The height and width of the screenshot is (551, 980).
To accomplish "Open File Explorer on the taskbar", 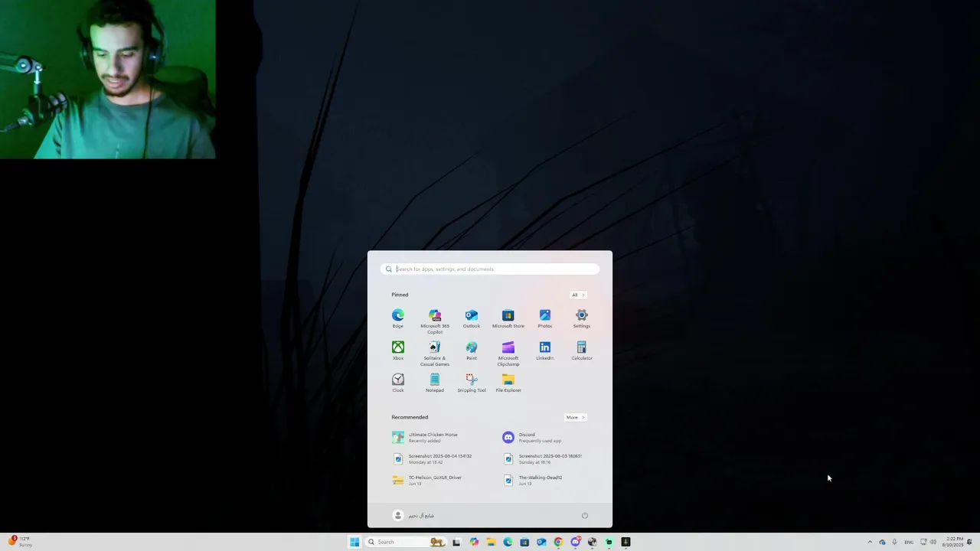I will point(491,542).
